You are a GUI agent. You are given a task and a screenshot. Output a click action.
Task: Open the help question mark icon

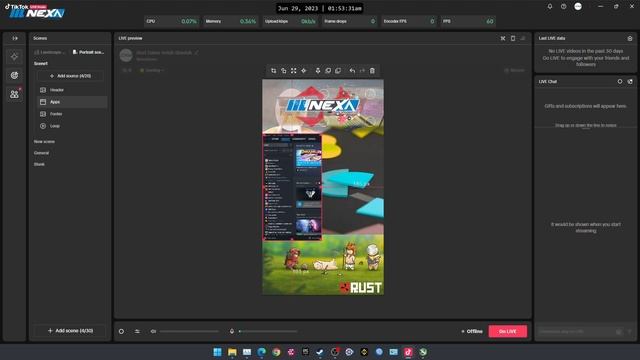point(564,7)
